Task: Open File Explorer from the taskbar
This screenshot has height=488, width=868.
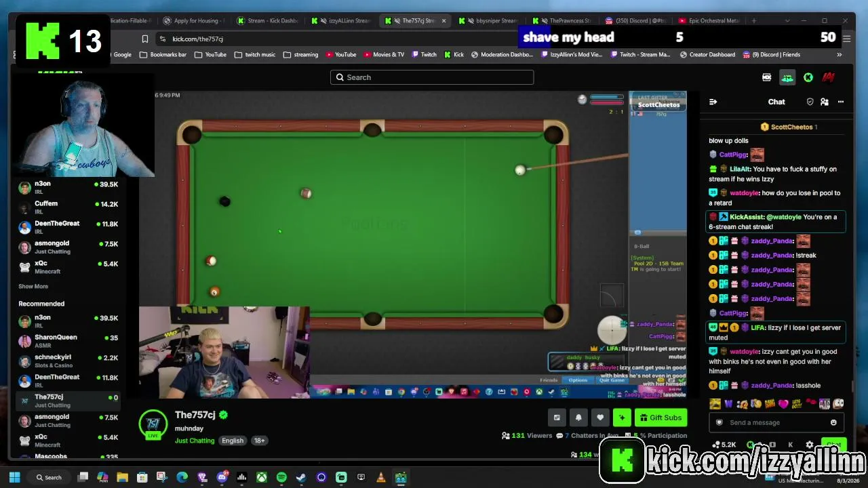Action: (x=122, y=477)
